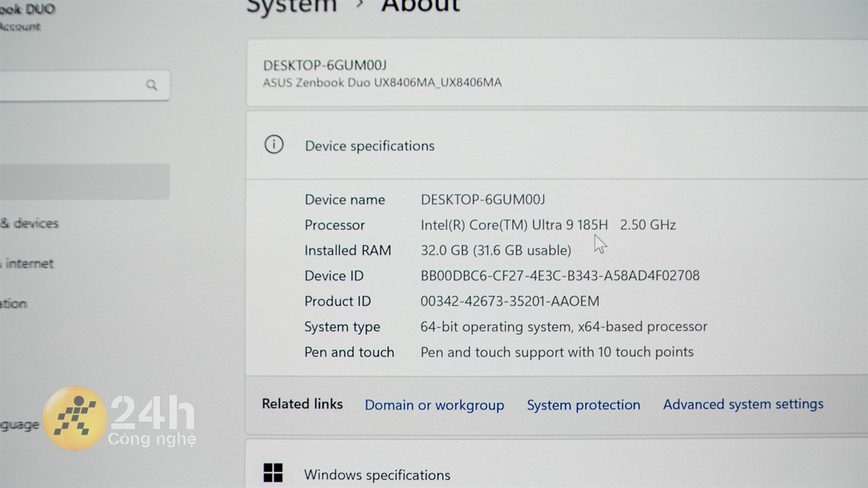868x488 pixels.
Task: Click the Device ID value BB00DBC6-CF27
Action: click(x=560, y=275)
